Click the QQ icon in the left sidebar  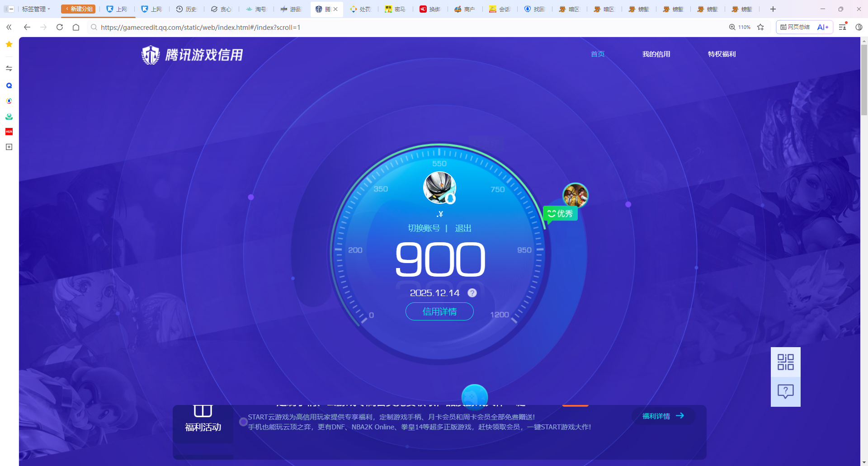[x=9, y=85]
